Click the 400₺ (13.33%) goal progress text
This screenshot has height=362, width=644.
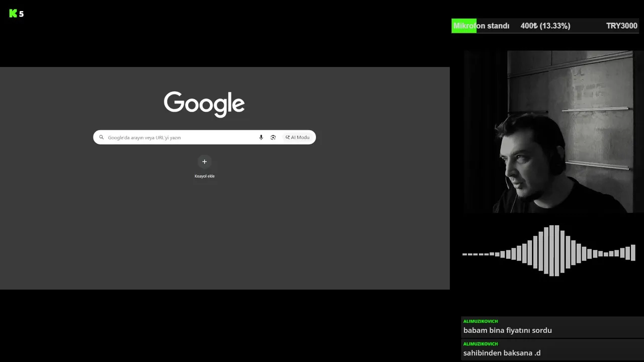click(545, 26)
